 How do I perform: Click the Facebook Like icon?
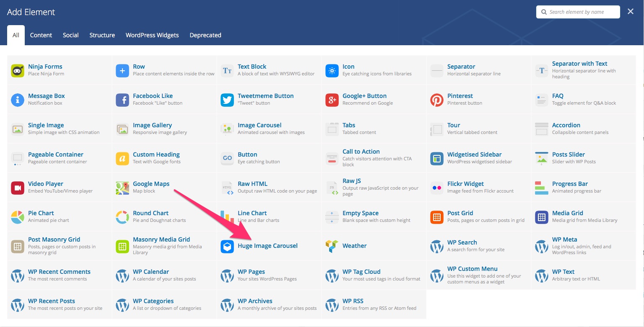click(122, 100)
